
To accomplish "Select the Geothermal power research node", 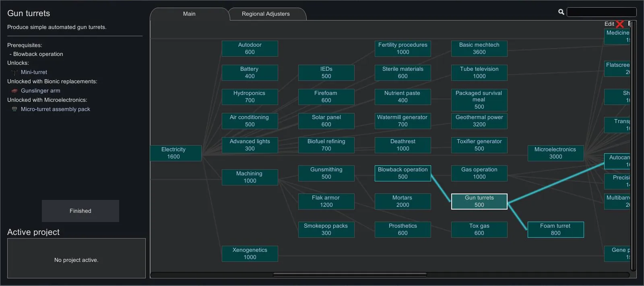I will [x=479, y=121].
